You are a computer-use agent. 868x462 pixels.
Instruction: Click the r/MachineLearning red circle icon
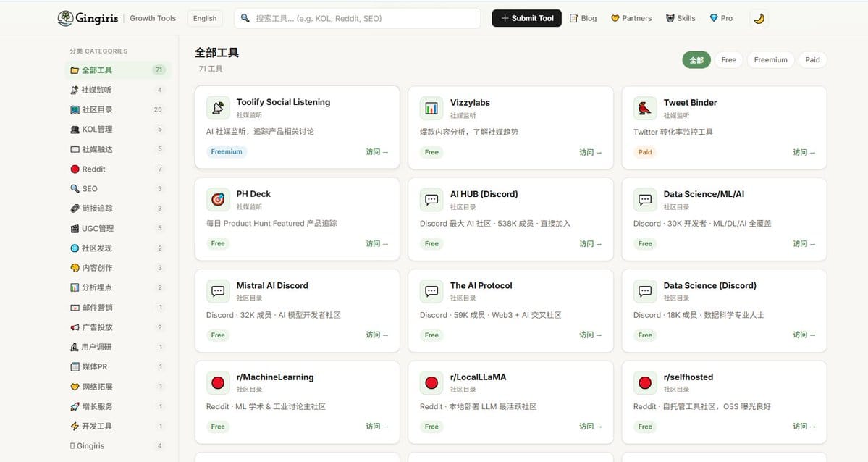click(x=218, y=383)
